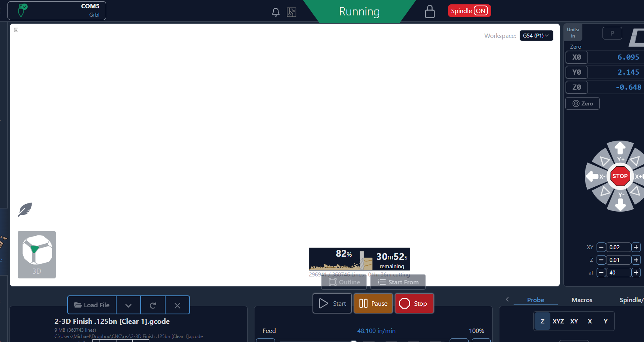Select XYZ probe axis option
Image resolution: width=644 pixels, height=342 pixels.
tap(558, 321)
